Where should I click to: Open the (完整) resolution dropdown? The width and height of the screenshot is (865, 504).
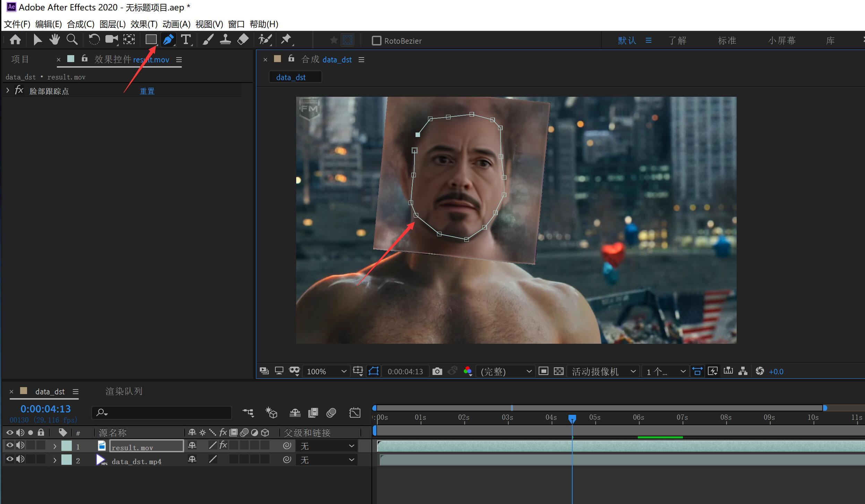coord(506,371)
